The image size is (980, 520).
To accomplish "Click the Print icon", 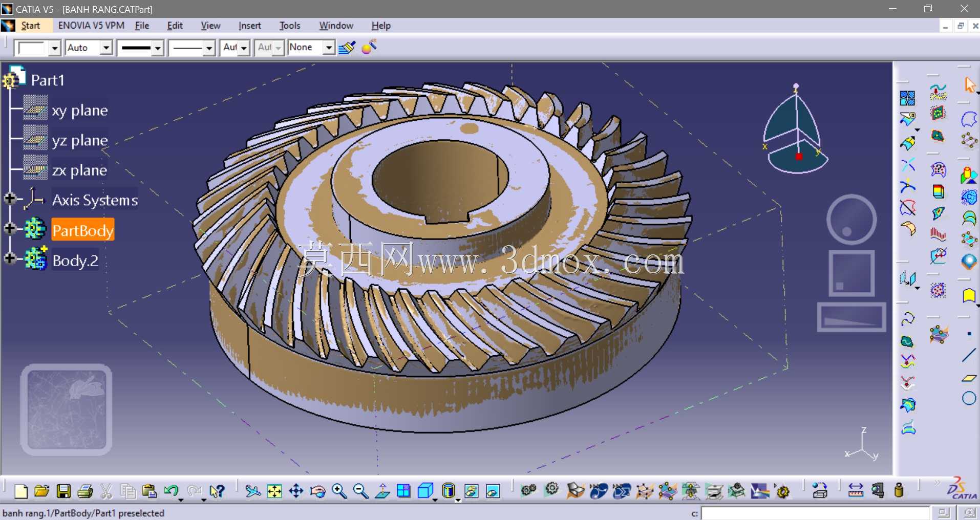I will pyautogui.click(x=85, y=491).
